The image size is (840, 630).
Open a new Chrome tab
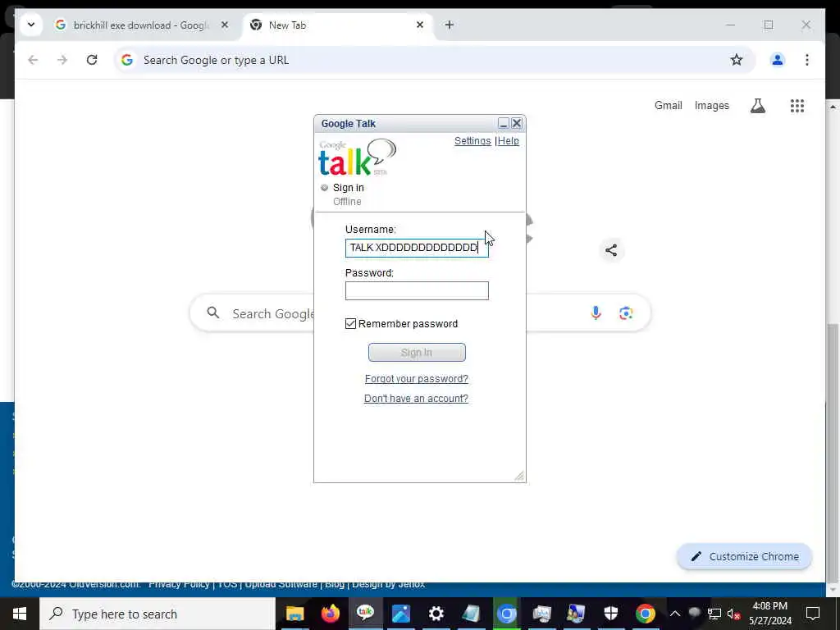pyautogui.click(x=450, y=25)
